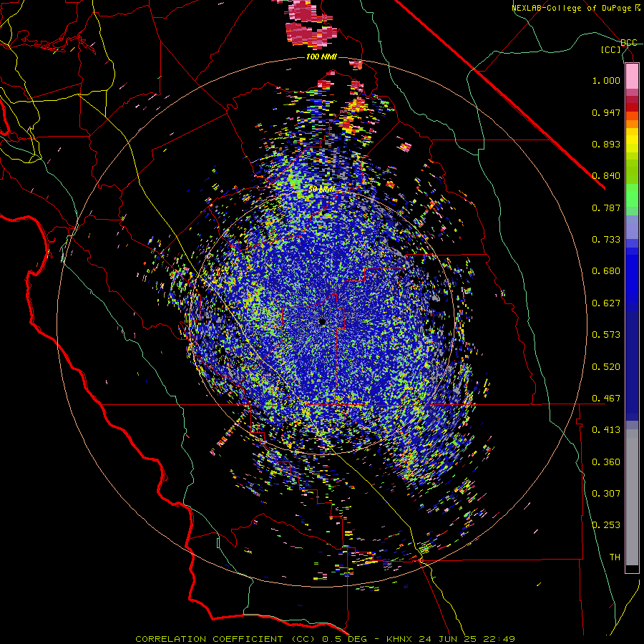Click the 0.680 legend value
The image size is (644, 644).
606,271
